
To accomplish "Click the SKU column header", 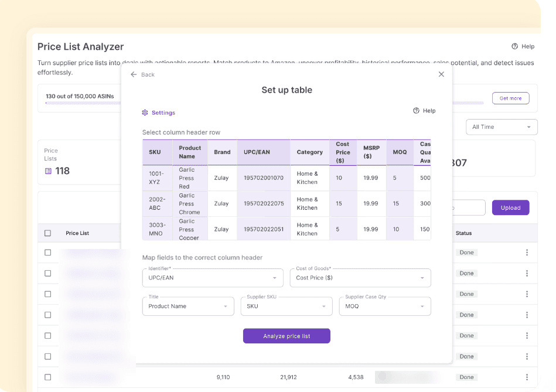I will click(x=158, y=152).
